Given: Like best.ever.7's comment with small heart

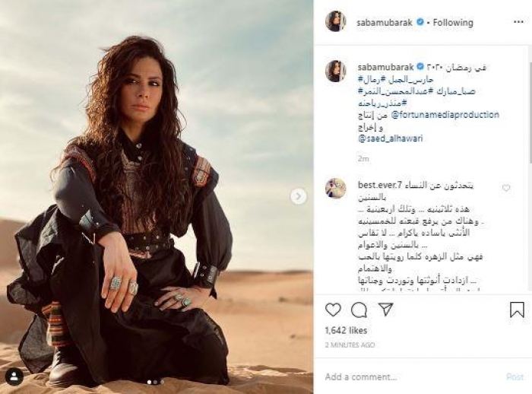Looking at the screenshot, I should pos(506,188).
